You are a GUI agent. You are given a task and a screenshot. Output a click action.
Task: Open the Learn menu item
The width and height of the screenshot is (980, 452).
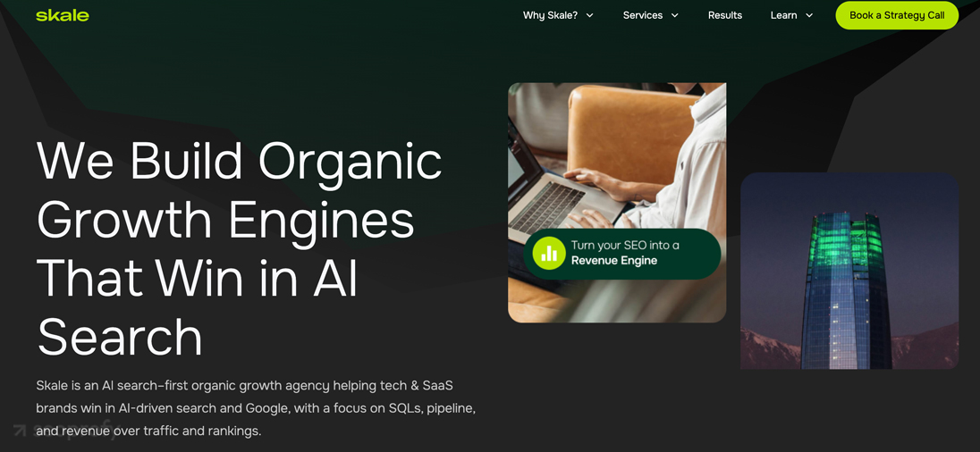point(784,15)
